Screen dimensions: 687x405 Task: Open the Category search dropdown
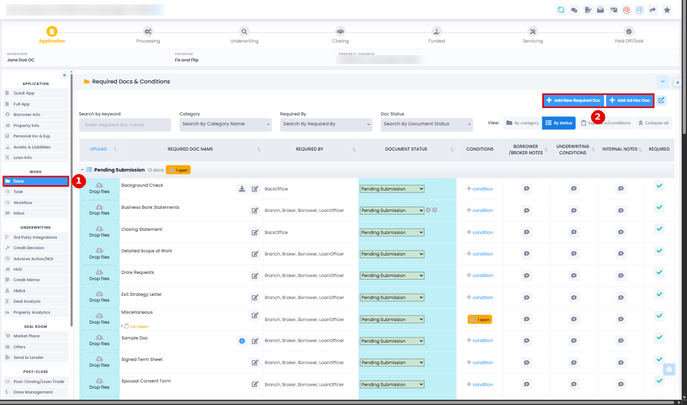tap(226, 124)
